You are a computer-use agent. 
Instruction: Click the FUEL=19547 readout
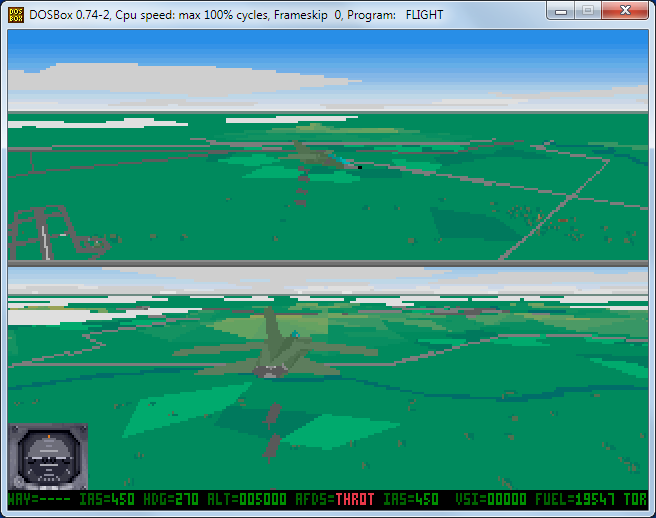[x=575, y=499]
